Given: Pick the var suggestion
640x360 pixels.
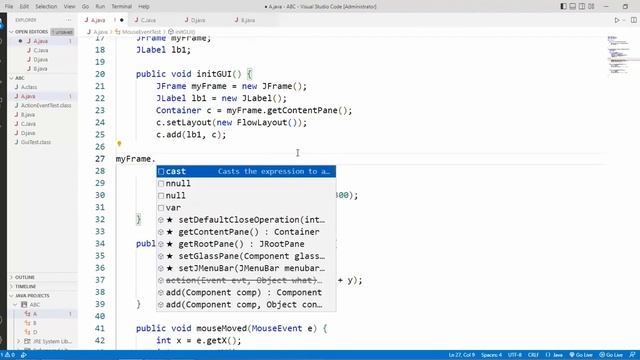Looking at the screenshot, I should pyautogui.click(x=246, y=208).
